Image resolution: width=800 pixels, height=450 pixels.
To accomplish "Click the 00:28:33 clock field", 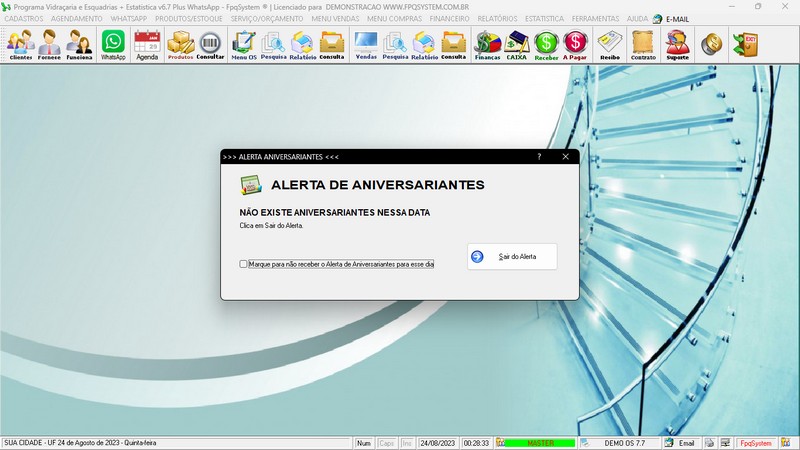I will point(476,443).
